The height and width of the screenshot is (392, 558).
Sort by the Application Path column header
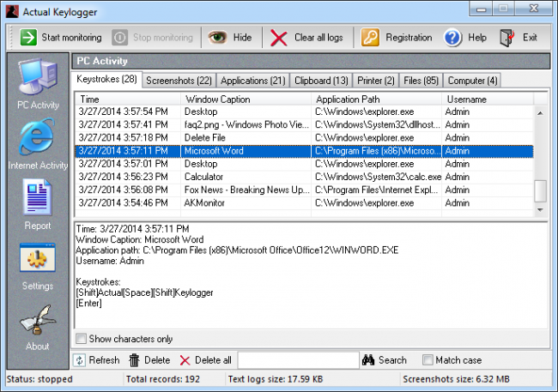(377, 100)
